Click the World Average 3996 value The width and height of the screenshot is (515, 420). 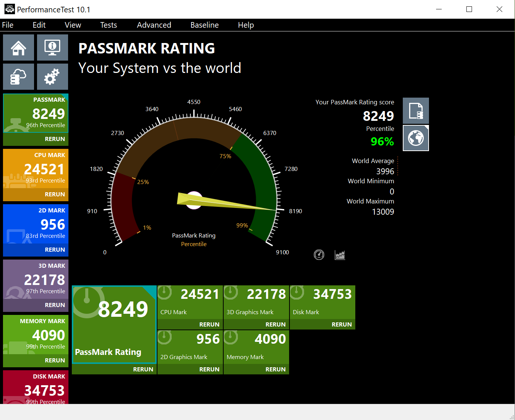pyautogui.click(x=385, y=171)
